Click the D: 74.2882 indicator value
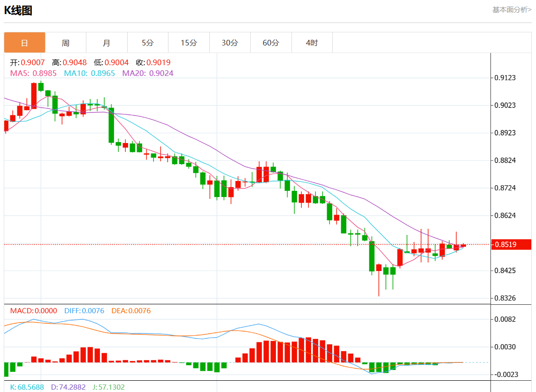 (x=69, y=387)
